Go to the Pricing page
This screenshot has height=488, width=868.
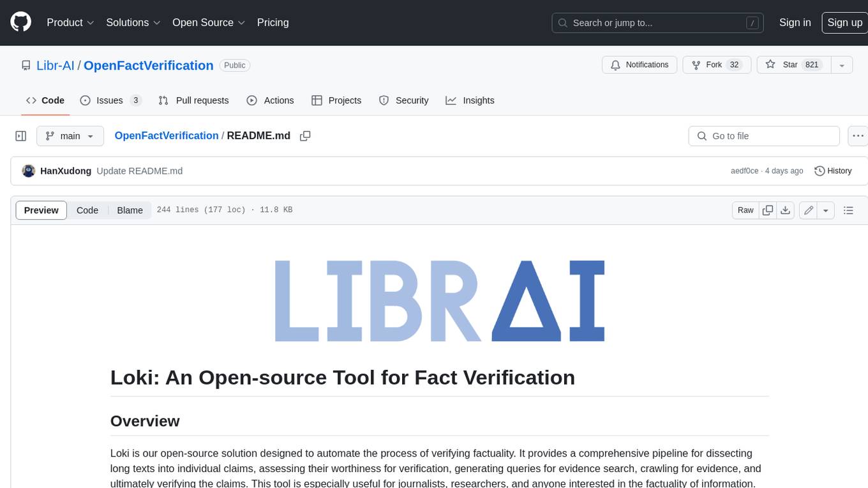coord(273,22)
